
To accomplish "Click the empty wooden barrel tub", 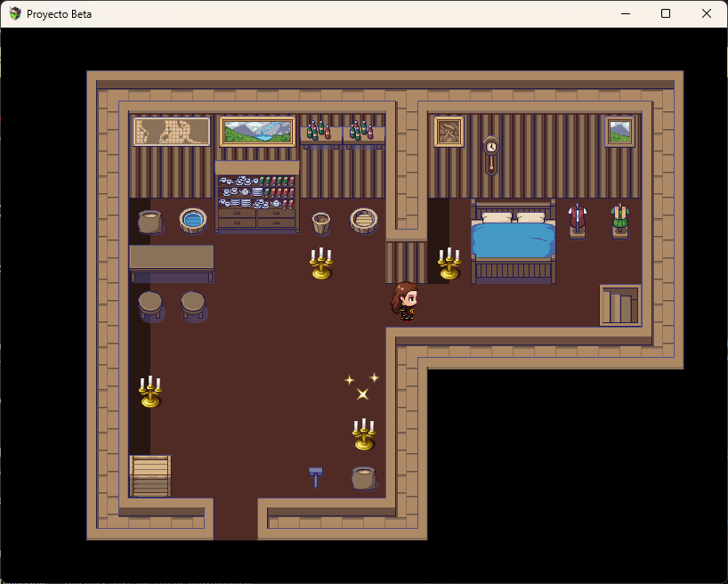I will coord(363,221).
